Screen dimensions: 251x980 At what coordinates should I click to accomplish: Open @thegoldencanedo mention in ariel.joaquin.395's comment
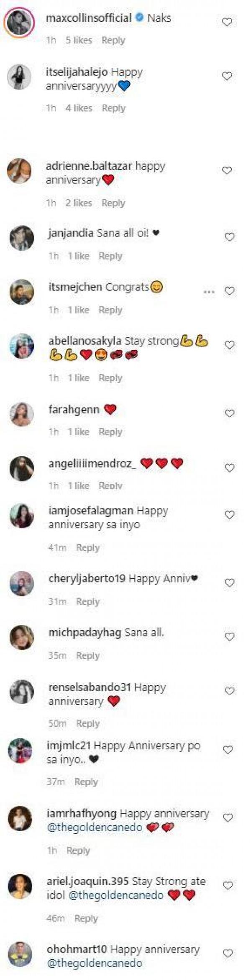[x=116, y=895]
